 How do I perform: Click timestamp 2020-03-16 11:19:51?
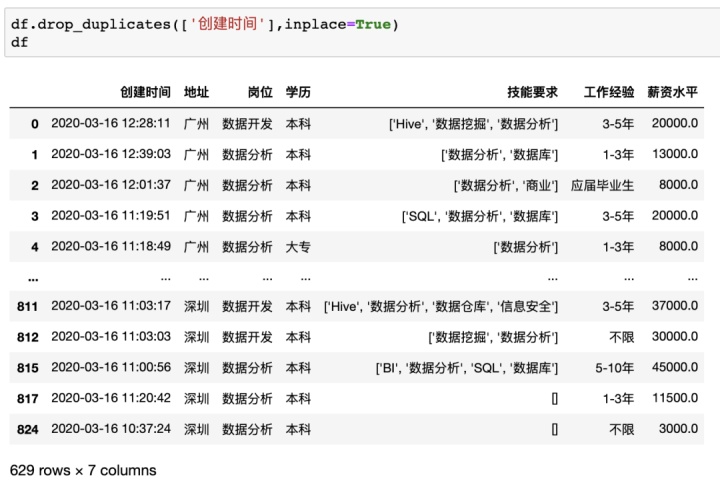tap(111, 216)
